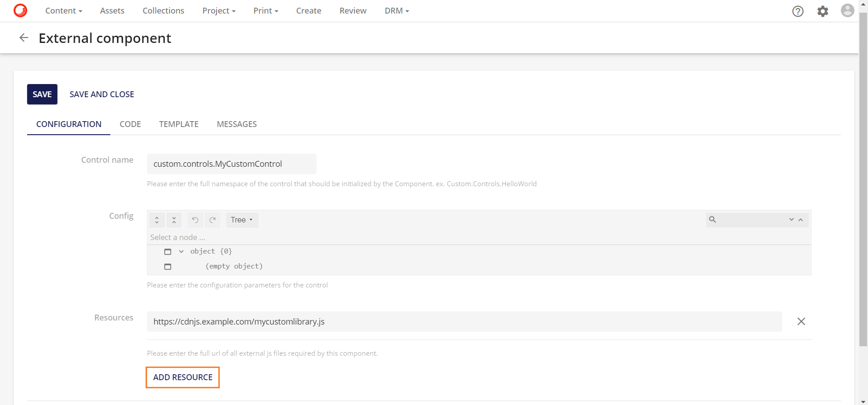Go to Collections in navigation

(163, 11)
